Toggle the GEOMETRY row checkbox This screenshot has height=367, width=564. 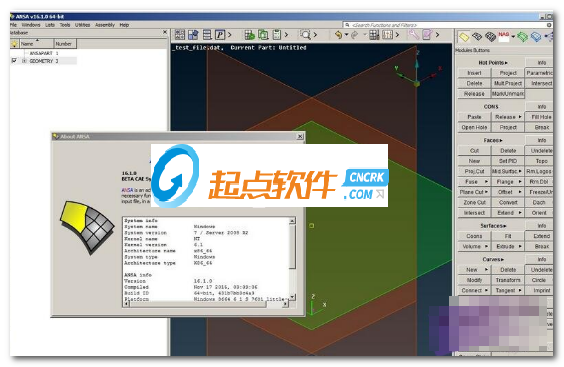(14, 61)
